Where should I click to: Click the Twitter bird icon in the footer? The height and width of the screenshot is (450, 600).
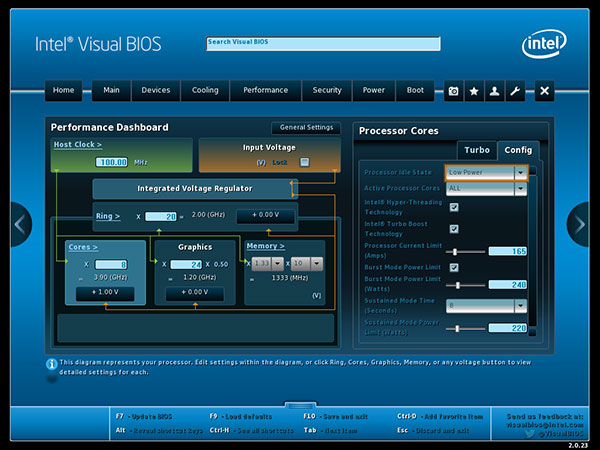(530, 434)
